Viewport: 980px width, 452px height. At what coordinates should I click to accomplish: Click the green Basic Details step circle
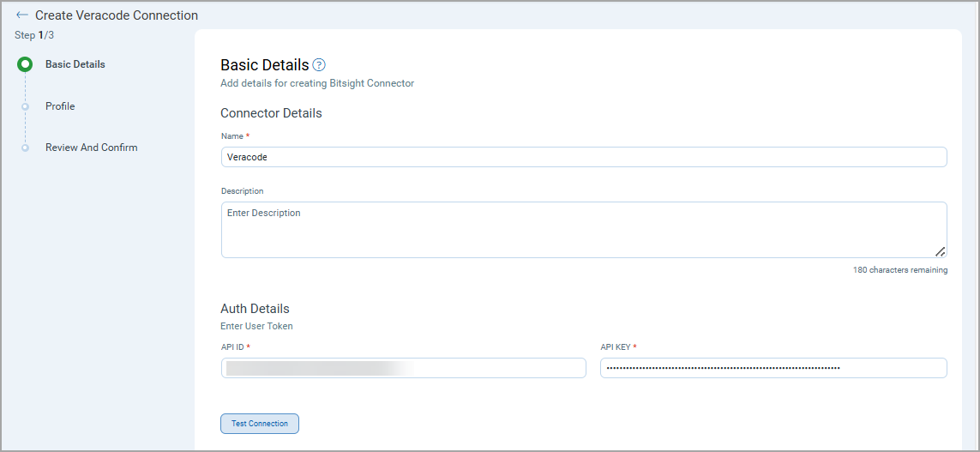pyautogui.click(x=25, y=64)
